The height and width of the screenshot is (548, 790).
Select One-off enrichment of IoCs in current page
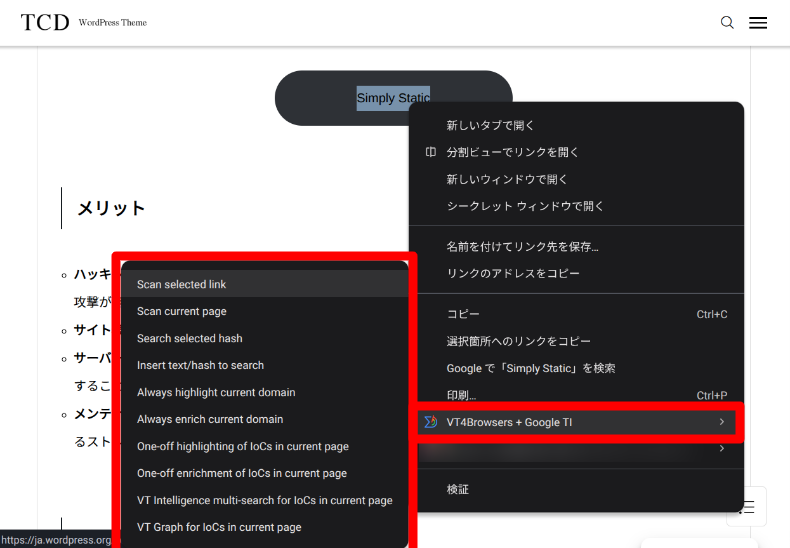[265, 473]
